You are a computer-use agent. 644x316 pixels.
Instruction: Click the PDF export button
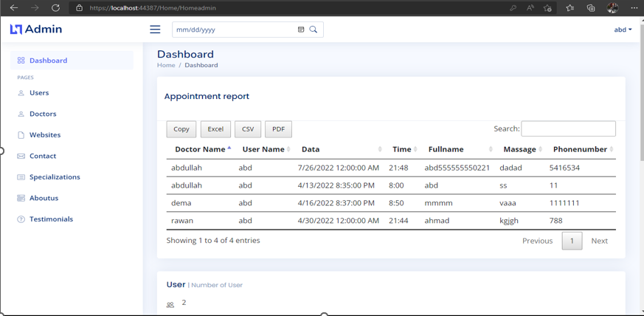(x=278, y=129)
